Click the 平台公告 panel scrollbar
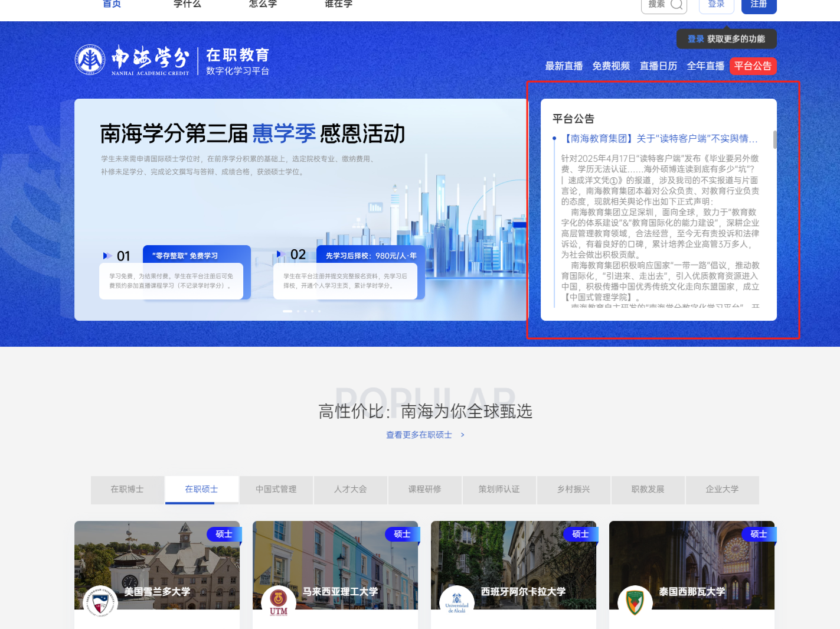The width and height of the screenshot is (840, 629). pos(774,140)
